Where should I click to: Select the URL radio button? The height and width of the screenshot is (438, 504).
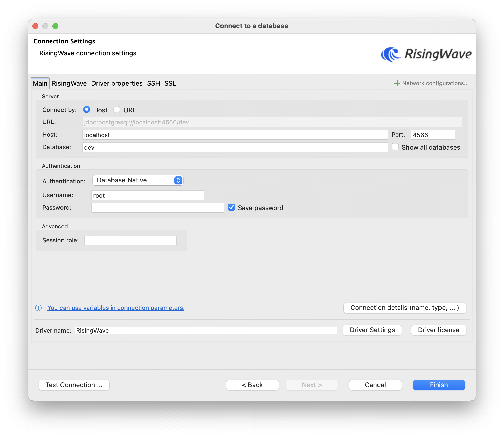tap(117, 110)
